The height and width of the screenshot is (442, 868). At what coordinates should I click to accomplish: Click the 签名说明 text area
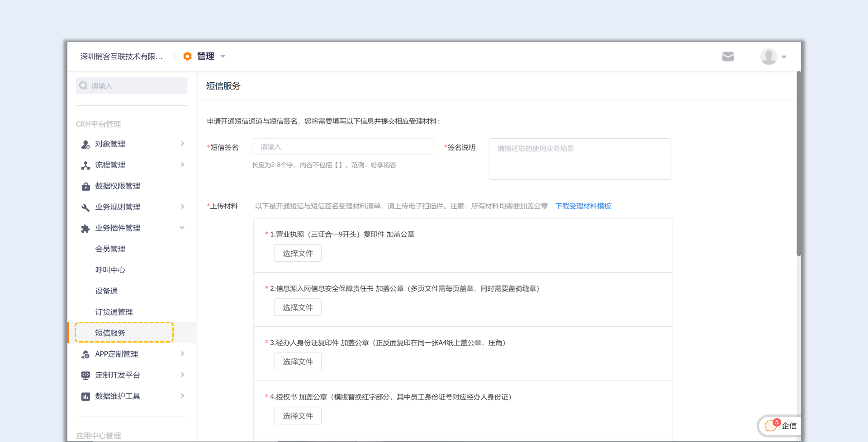tap(580, 159)
